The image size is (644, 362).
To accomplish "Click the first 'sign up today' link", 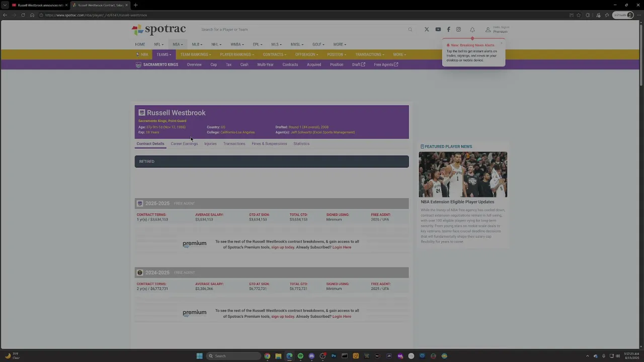I will click(x=283, y=247).
